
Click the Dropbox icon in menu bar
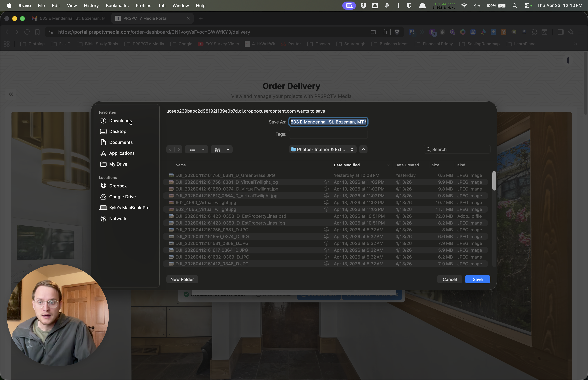[363, 5]
